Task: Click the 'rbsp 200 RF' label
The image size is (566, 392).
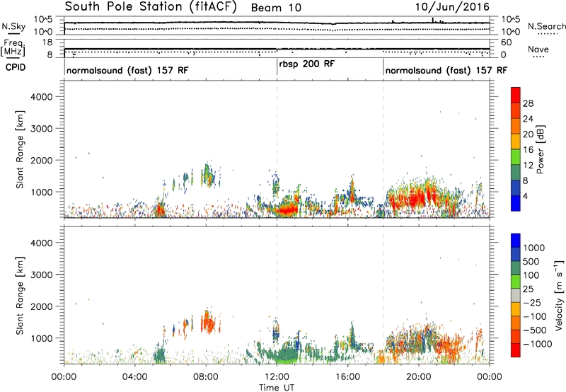Action: (x=307, y=64)
